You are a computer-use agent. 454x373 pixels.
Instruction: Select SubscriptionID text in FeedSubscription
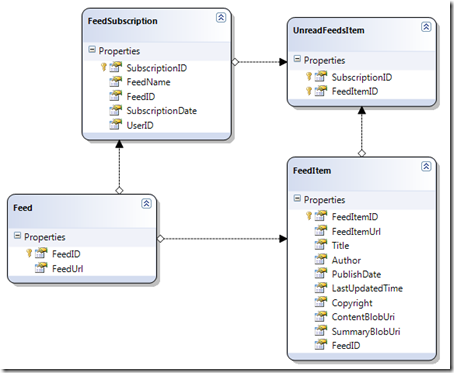click(157, 68)
